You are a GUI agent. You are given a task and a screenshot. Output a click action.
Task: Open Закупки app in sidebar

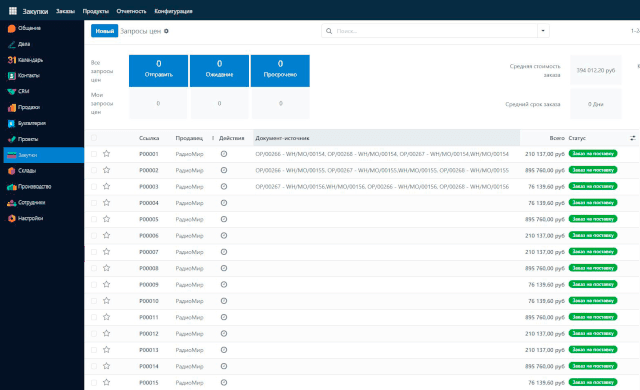click(x=44, y=155)
